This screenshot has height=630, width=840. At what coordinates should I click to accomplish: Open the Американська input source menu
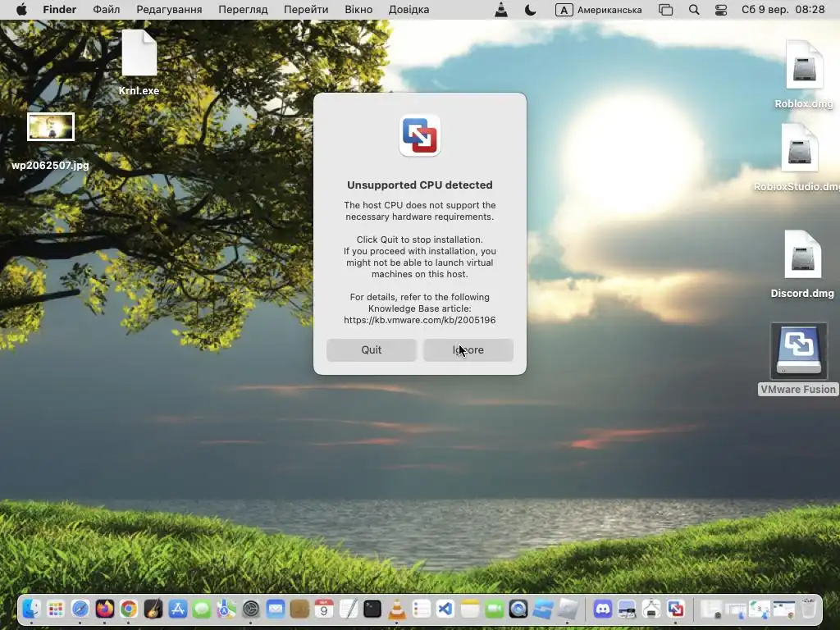click(598, 10)
